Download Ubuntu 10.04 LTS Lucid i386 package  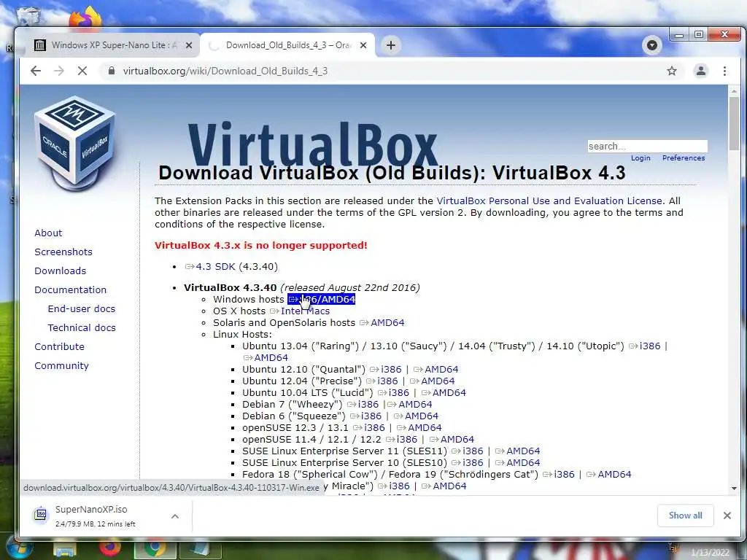393,393
